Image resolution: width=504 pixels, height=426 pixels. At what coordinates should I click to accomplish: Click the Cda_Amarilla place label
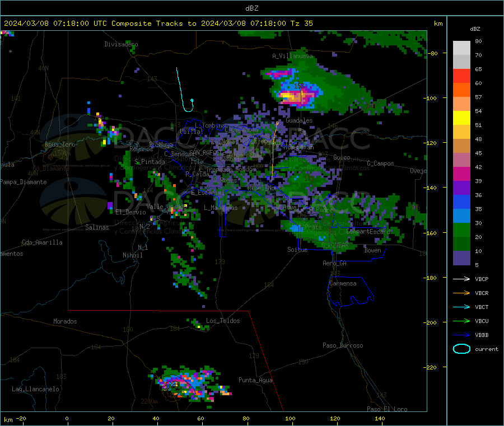tap(42, 242)
